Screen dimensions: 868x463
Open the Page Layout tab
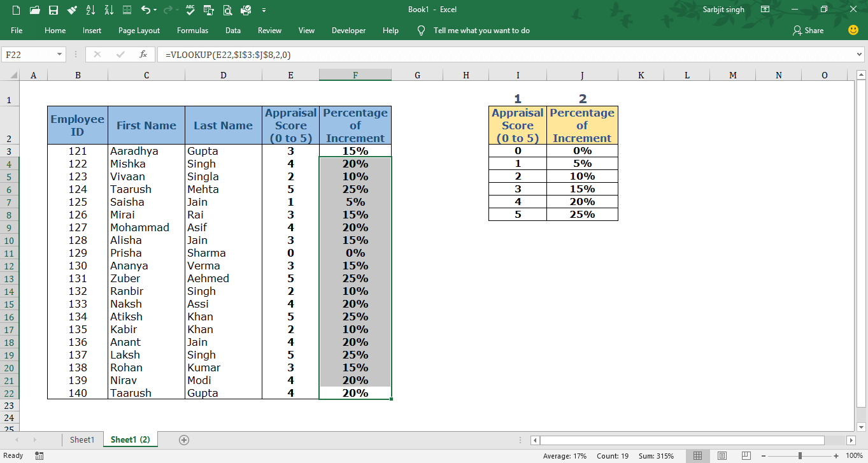click(139, 31)
